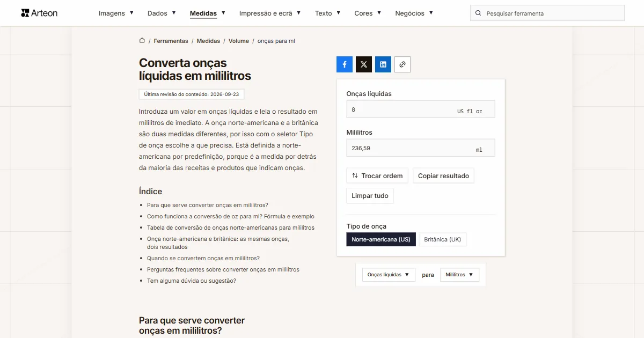Click 'onças para ml' breadcrumb text

point(276,41)
